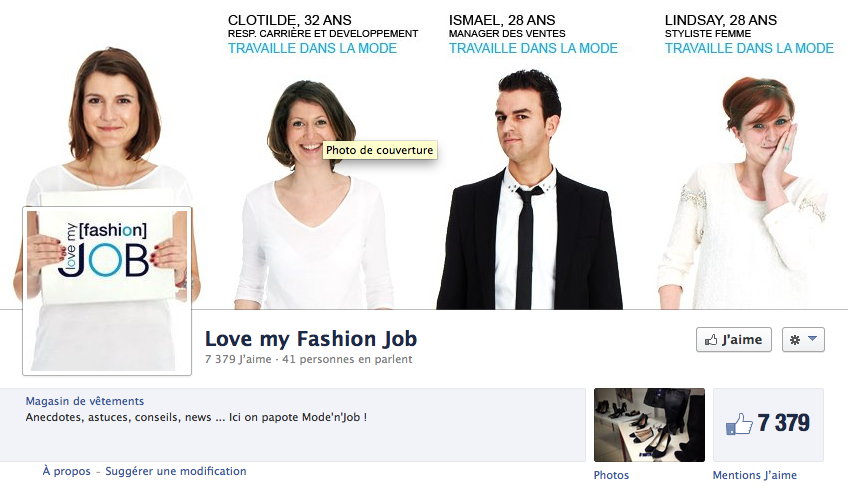The image size is (848, 496).
Task: Click Suggérer une modification
Action: [175, 471]
